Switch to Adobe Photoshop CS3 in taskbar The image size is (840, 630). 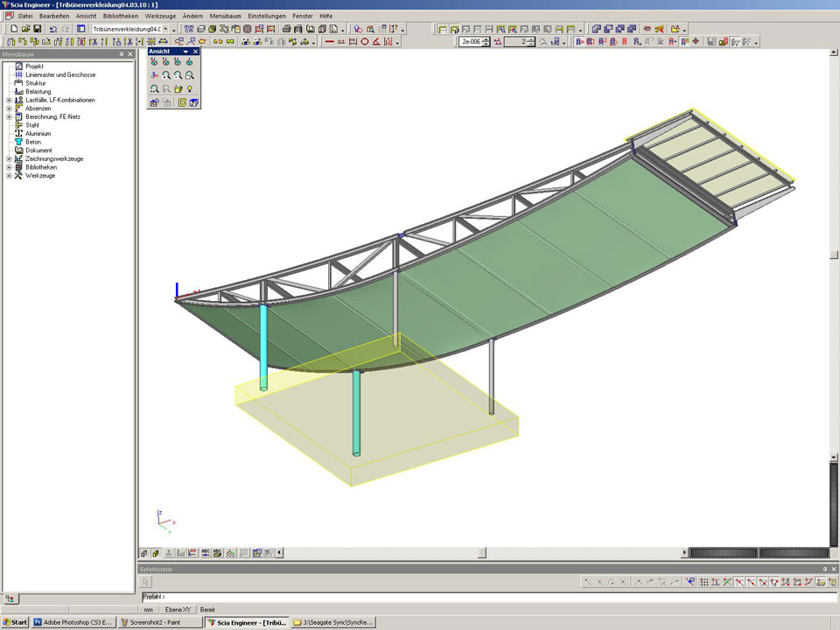pyautogui.click(x=73, y=622)
